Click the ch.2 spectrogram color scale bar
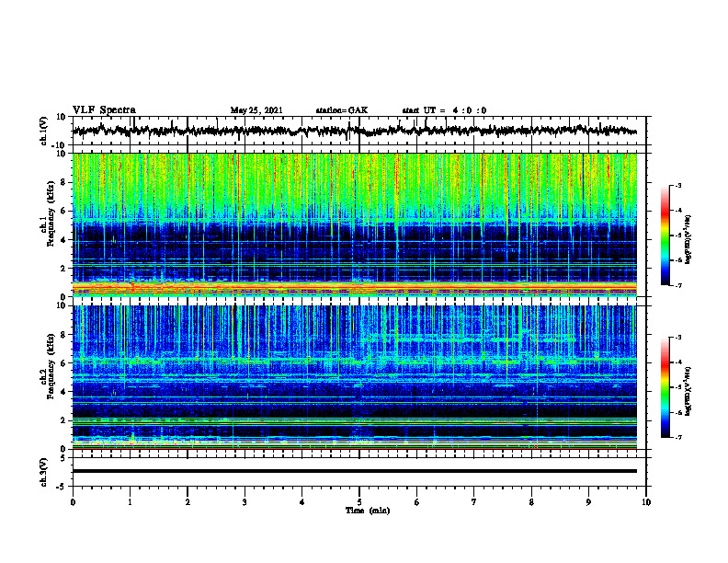Viewport: 728px width, 563px height. pyautogui.click(x=665, y=387)
